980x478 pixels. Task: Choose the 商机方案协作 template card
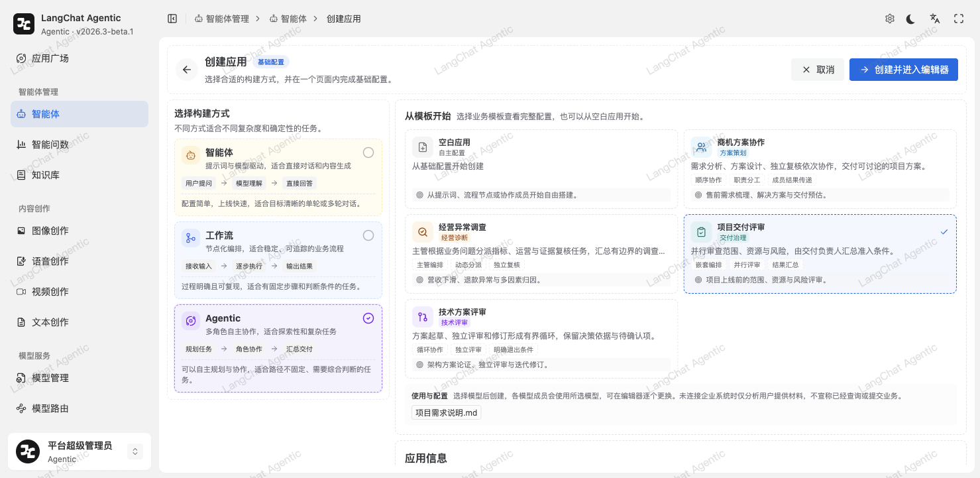[820, 169]
